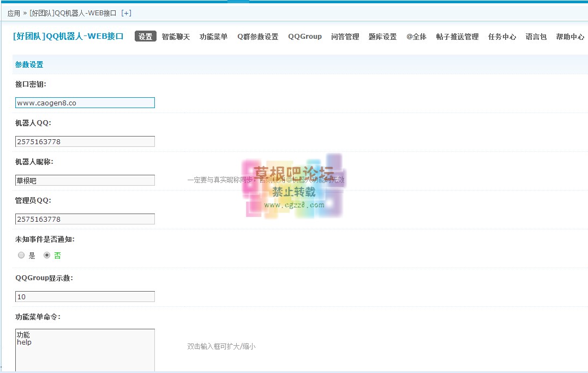Image resolution: width=588 pixels, height=373 pixels.
Task: Select the 语言包 tab
Action: click(x=536, y=37)
